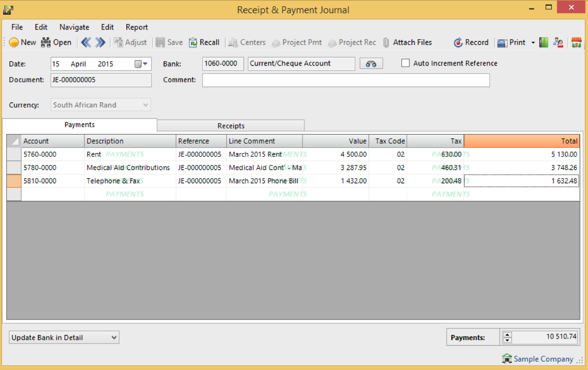Click the binoculars bank search button

tap(371, 63)
